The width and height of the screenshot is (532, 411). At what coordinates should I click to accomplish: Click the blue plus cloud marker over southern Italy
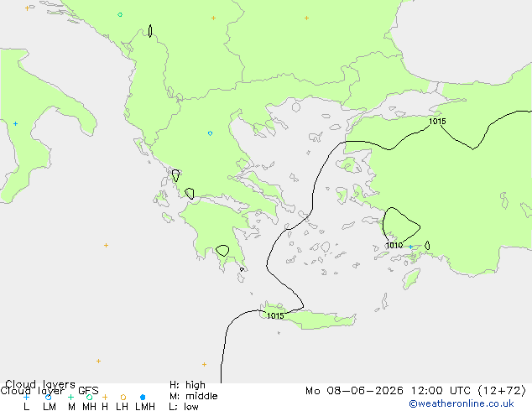tap(15, 124)
